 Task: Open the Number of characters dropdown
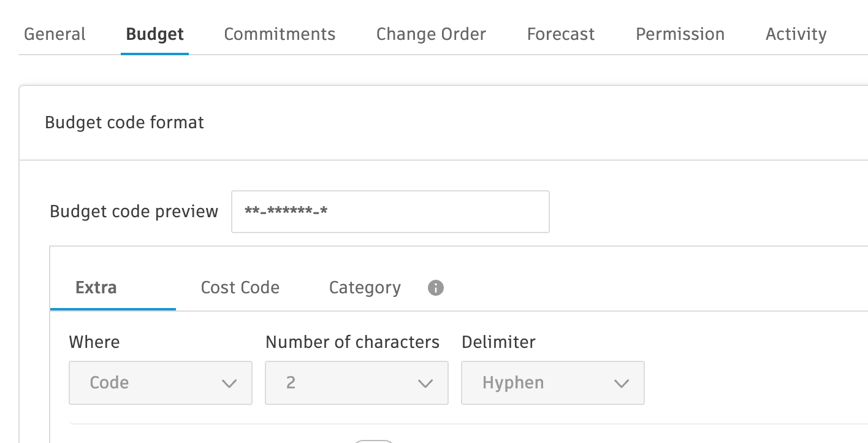coord(357,383)
